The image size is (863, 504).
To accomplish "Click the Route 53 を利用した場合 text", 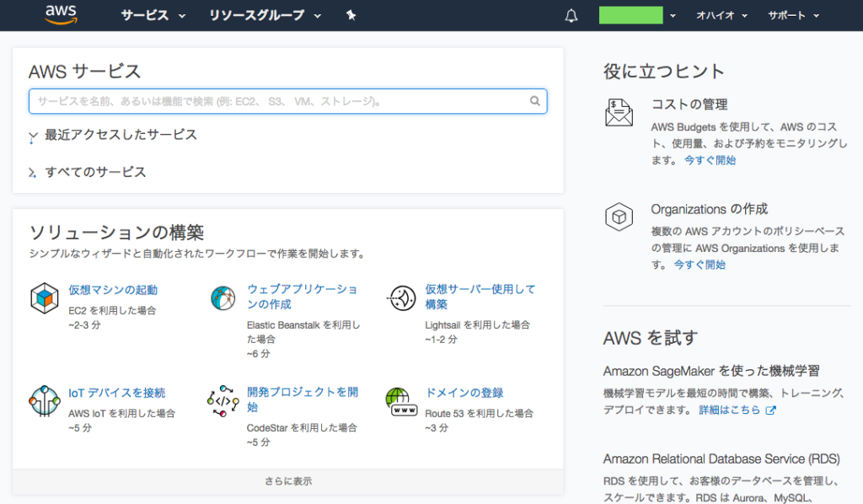I will (479, 413).
